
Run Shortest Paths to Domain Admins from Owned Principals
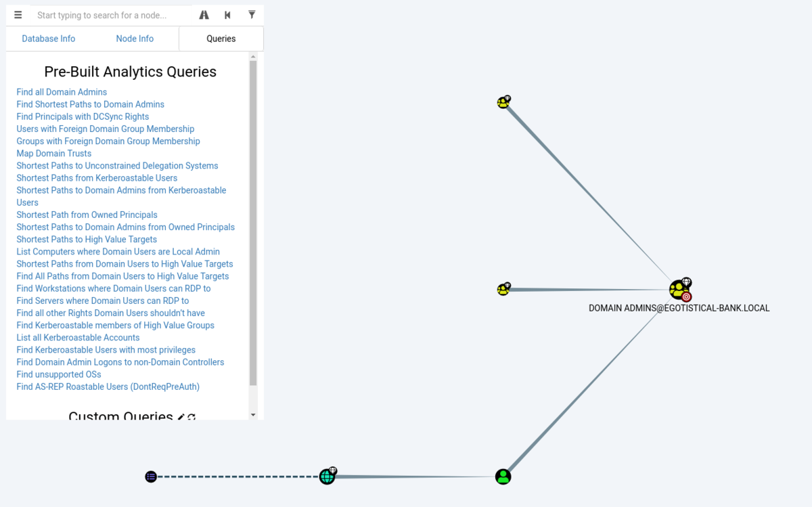point(126,227)
